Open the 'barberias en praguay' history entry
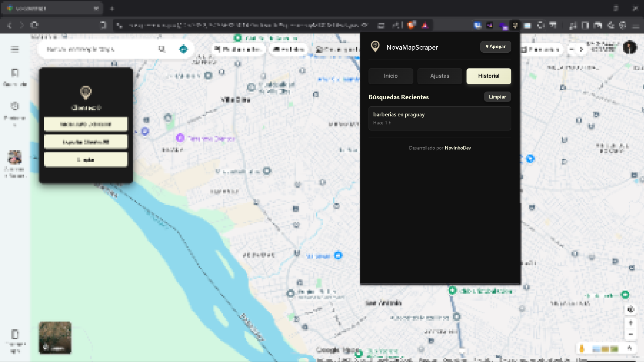 [439, 118]
